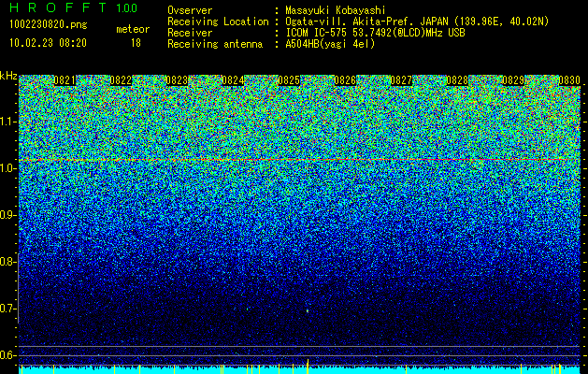Click the 'meteor' count label
Viewport: 588px width, 374px height.
click(133, 29)
